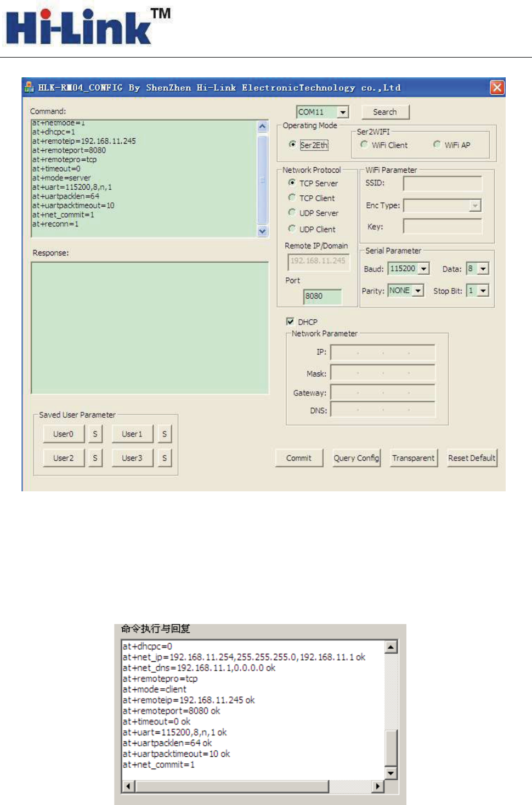Click the Query Config button

(x=356, y=458)
